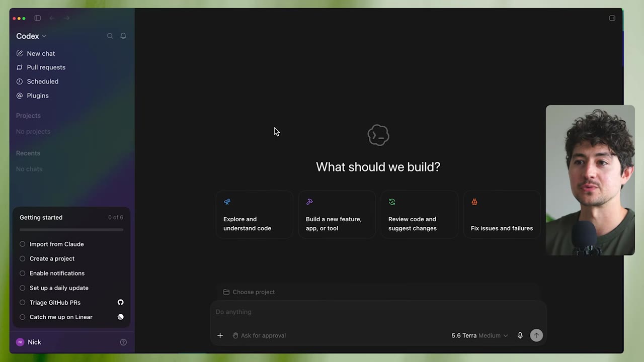Screen dimensions: 644x362
Task: Click the Plugins at-sign icon
Action: 20,96
